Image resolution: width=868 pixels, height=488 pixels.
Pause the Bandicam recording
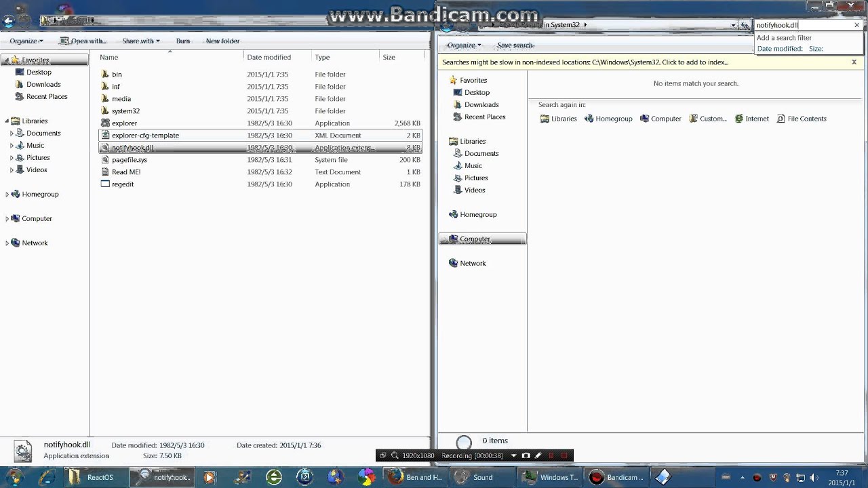pyautogui.click(x=551, y=455)
